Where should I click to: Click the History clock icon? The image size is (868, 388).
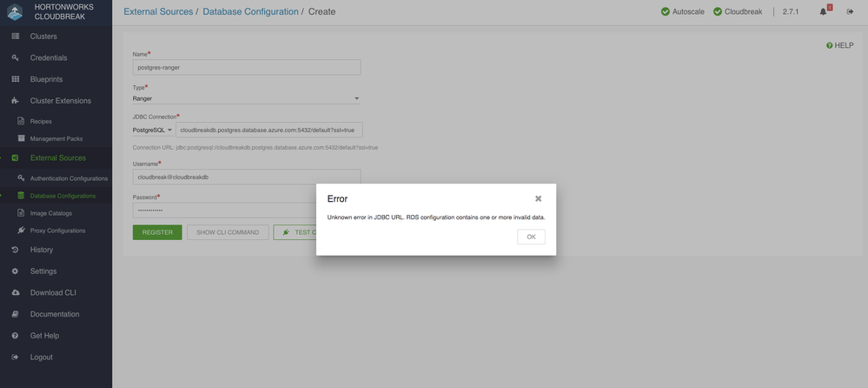point(16,250)
